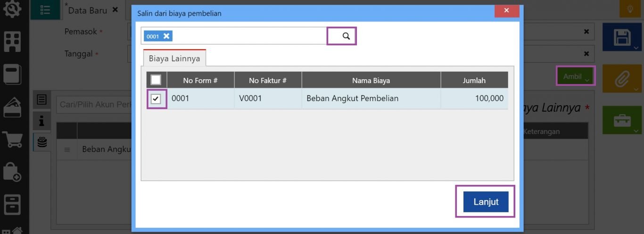
Task: Expand the Ambil dropdown button
Action: pos(576,76)
